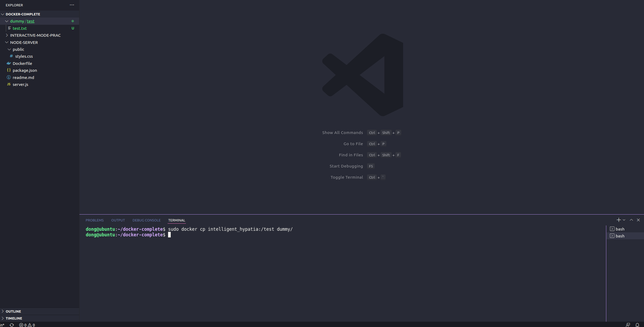Click the Go to File label
Viewport: 644px width, 327px height.
click(353, 144)
